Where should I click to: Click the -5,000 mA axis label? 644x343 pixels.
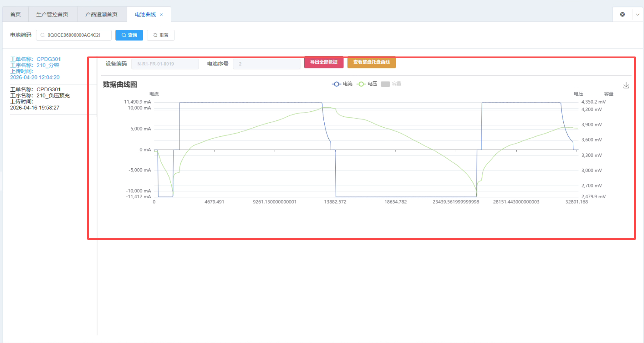pos(140,170)
